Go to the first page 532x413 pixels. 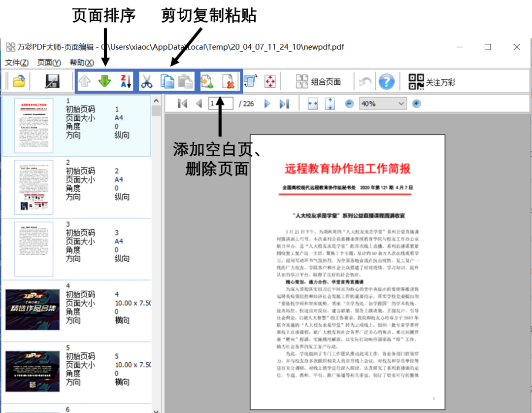coord(182,104)
